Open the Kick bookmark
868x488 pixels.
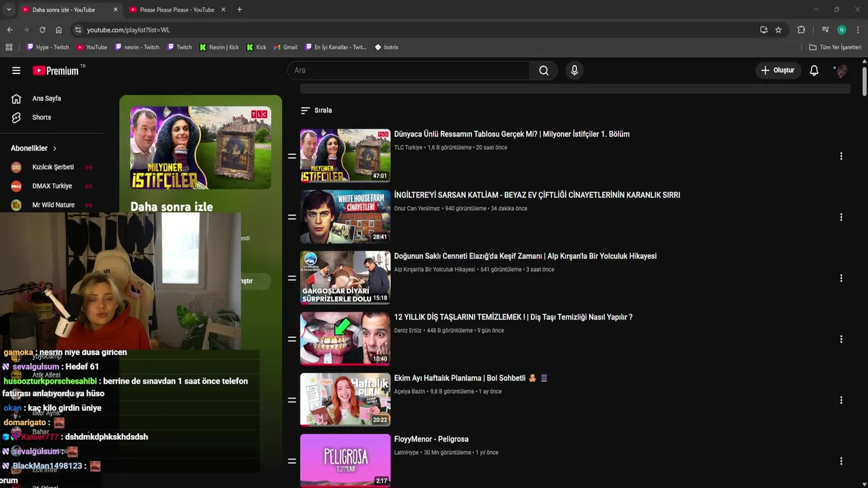tap(256, 47)
